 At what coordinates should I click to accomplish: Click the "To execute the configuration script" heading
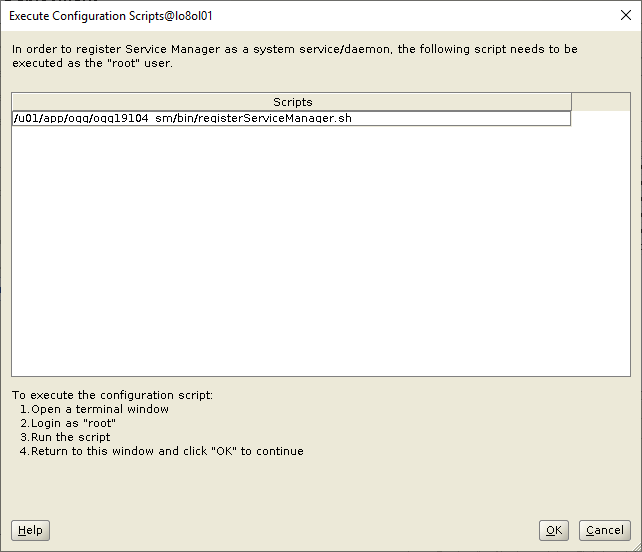(112, 395)
